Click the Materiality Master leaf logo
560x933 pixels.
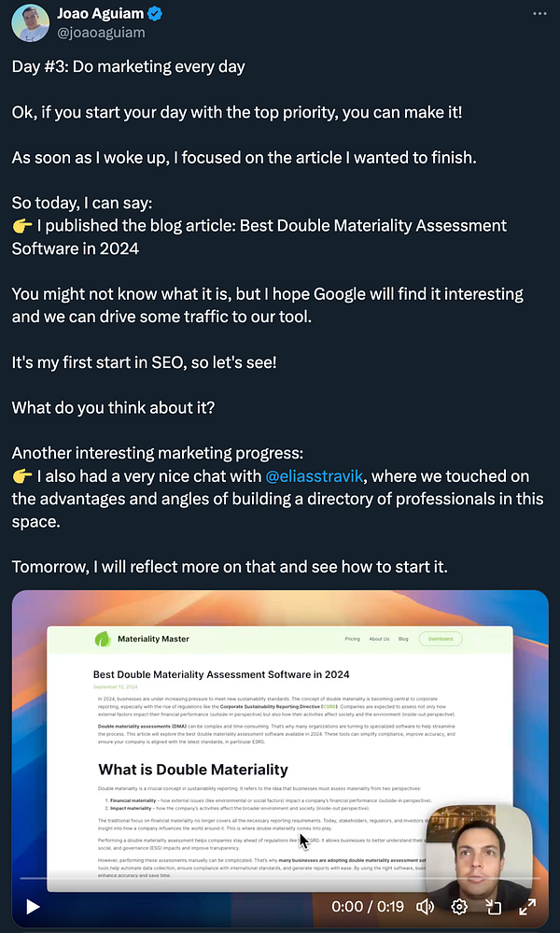103,639
